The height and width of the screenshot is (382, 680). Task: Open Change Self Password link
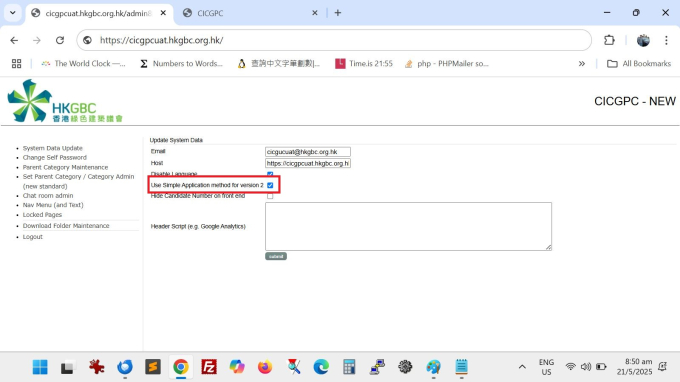pyautogui.click(x=55, y=158)
